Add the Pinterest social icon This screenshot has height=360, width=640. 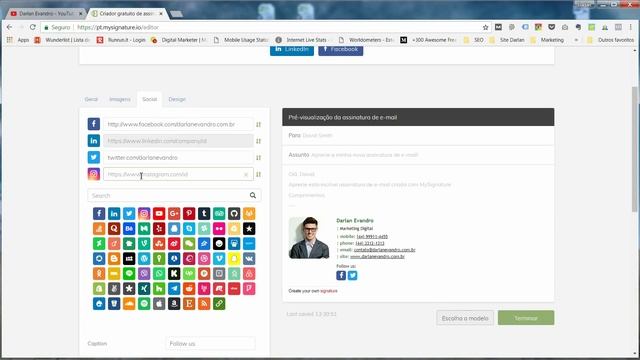(189, 213)
